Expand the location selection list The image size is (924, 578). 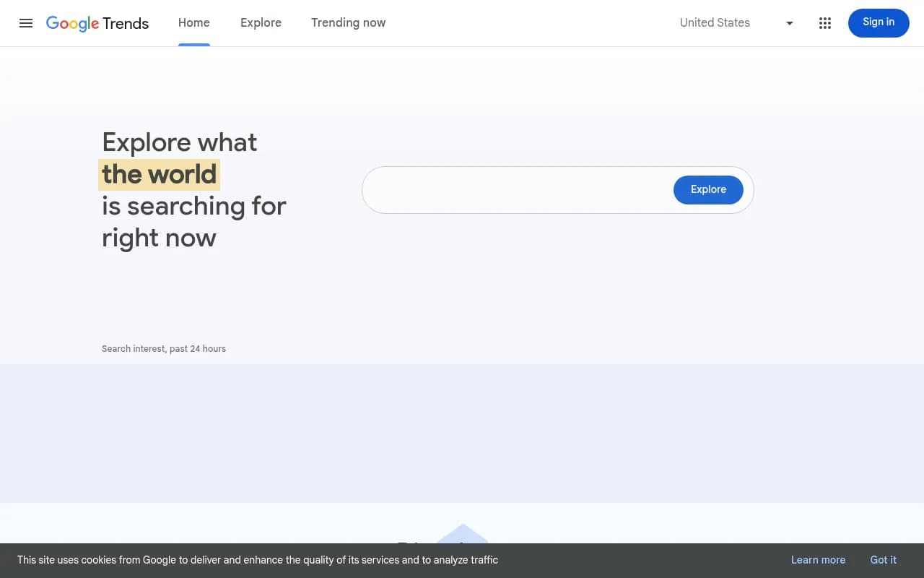pos(736,22)
